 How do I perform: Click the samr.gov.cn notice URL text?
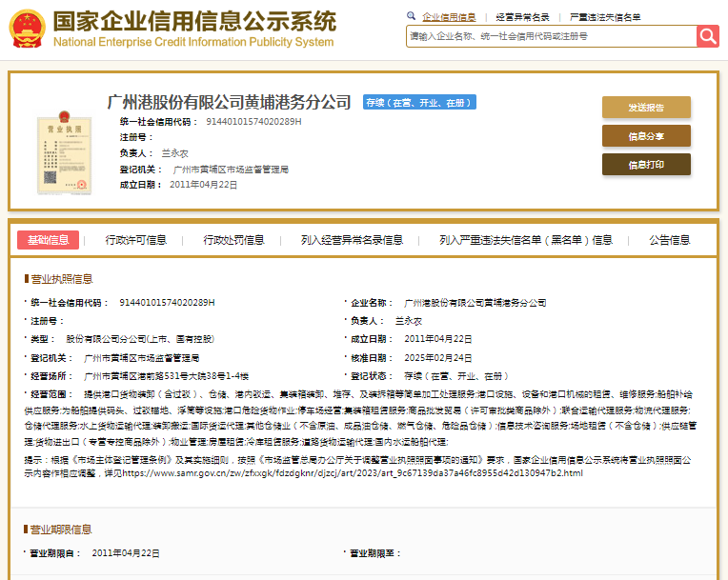pos(353,473)
